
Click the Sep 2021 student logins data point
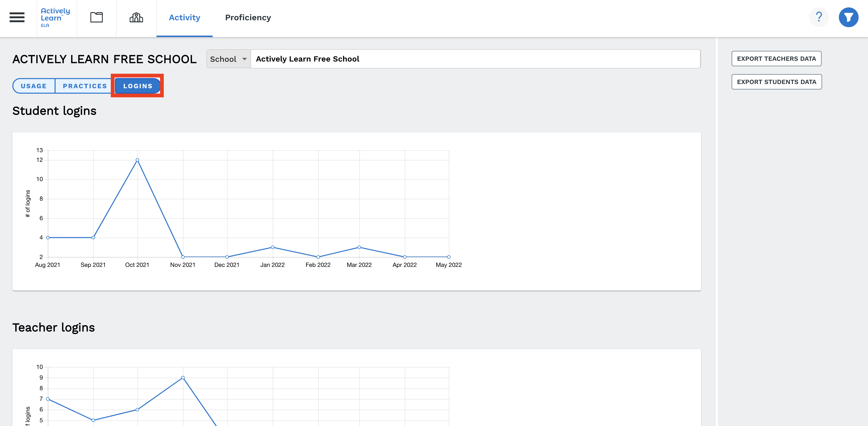click(93, 238)
